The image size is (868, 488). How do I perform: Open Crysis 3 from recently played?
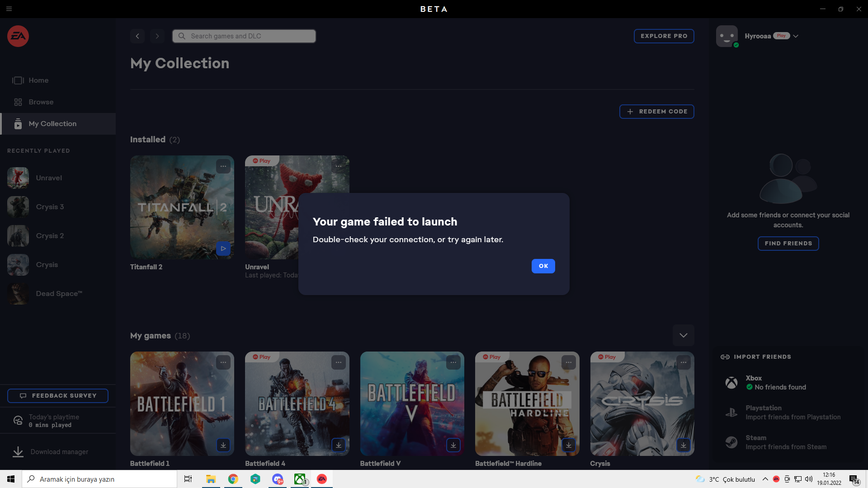(50, 207)
